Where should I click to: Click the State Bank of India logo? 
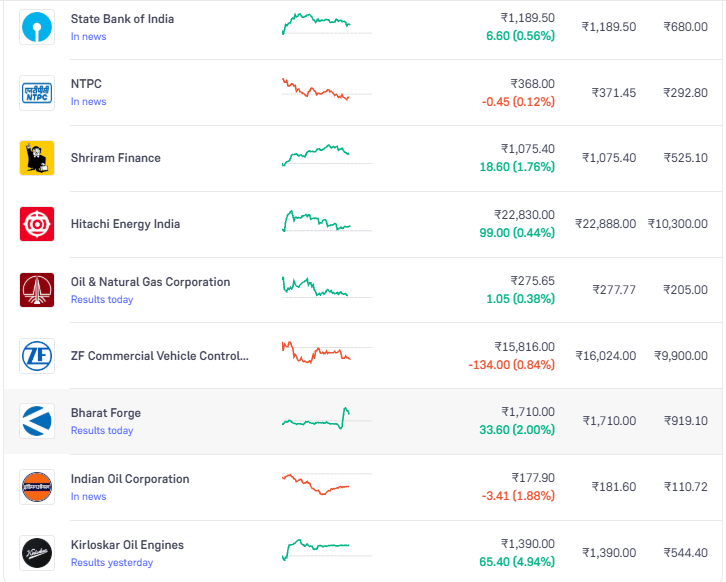(x=37, y=27)
